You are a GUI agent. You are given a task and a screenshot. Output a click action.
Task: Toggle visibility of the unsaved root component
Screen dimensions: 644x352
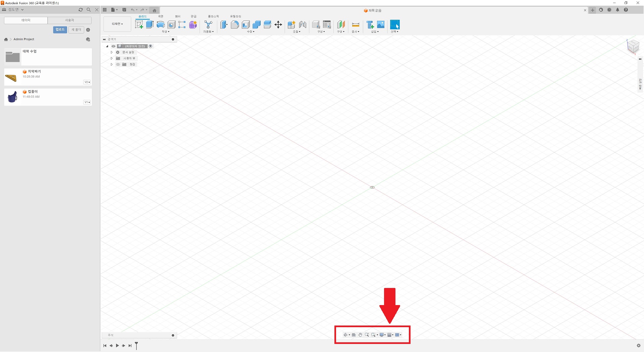[x=113, y=46]
